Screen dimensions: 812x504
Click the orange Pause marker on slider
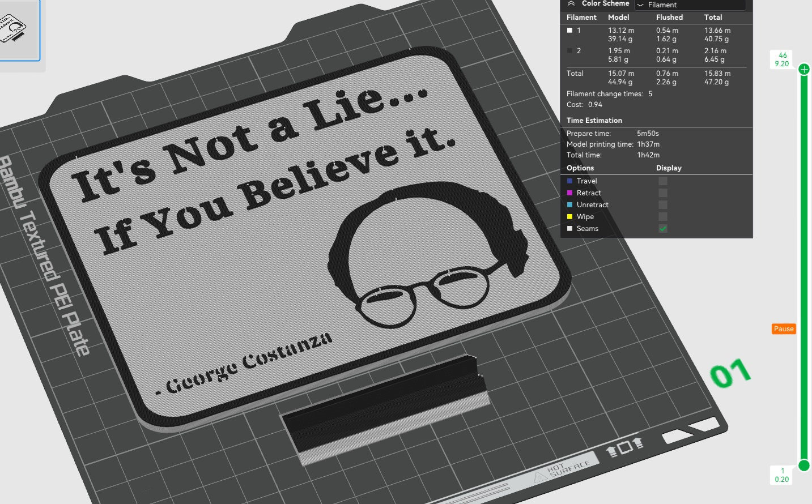[x=784, y=329]
